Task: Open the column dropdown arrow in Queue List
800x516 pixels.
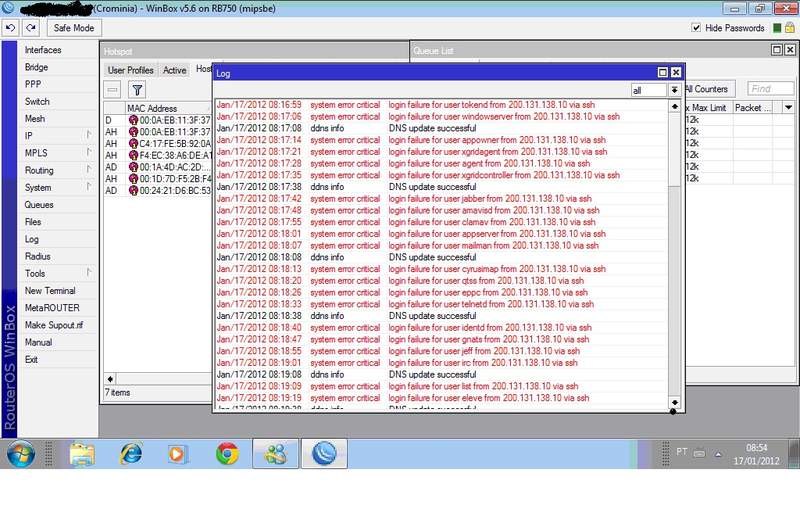Action: [788, 108]
